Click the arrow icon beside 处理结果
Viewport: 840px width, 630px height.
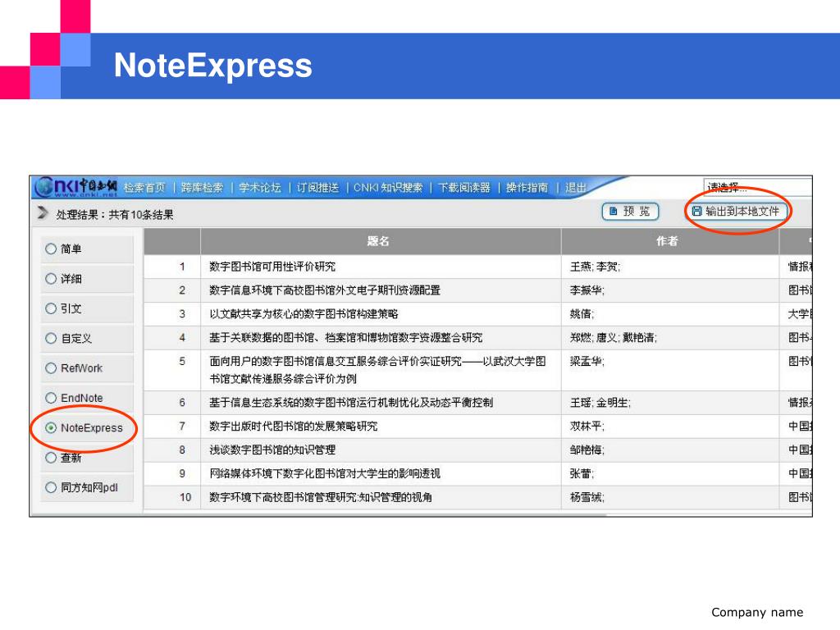43,212
